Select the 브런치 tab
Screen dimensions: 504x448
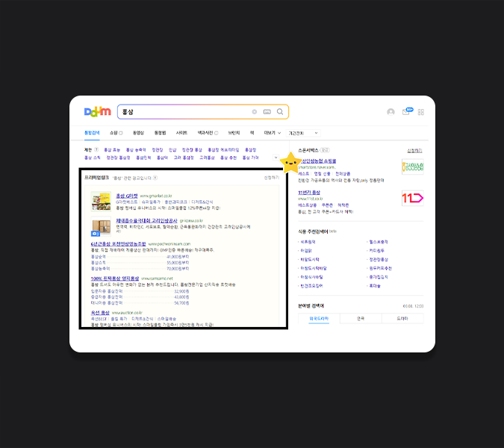click(x=234, y=133)
